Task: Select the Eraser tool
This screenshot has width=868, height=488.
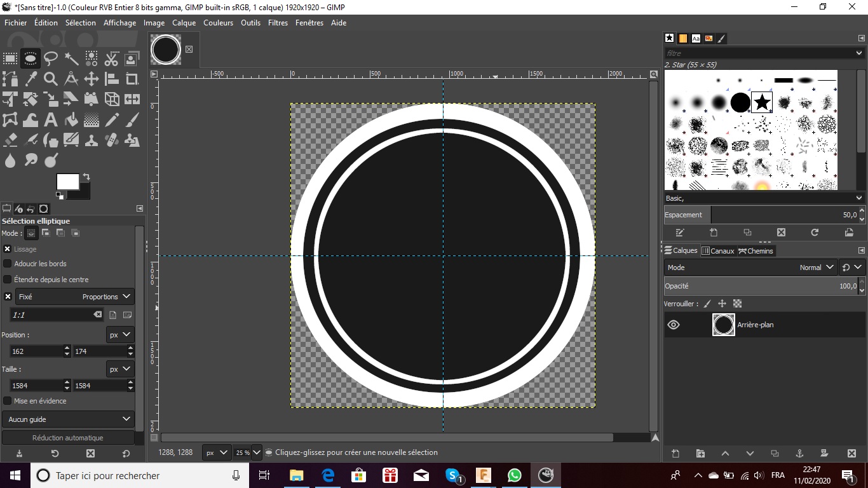Action: [x=10, y=140]
